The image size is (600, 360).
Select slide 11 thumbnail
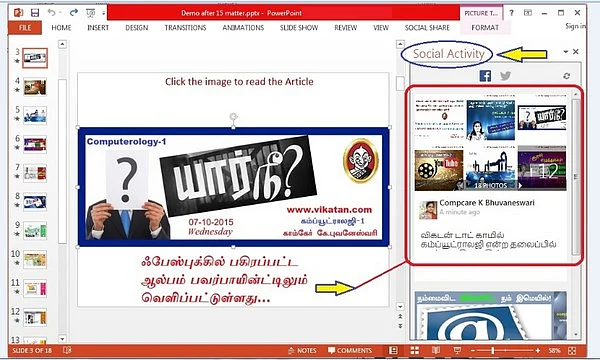coord(35,288)
